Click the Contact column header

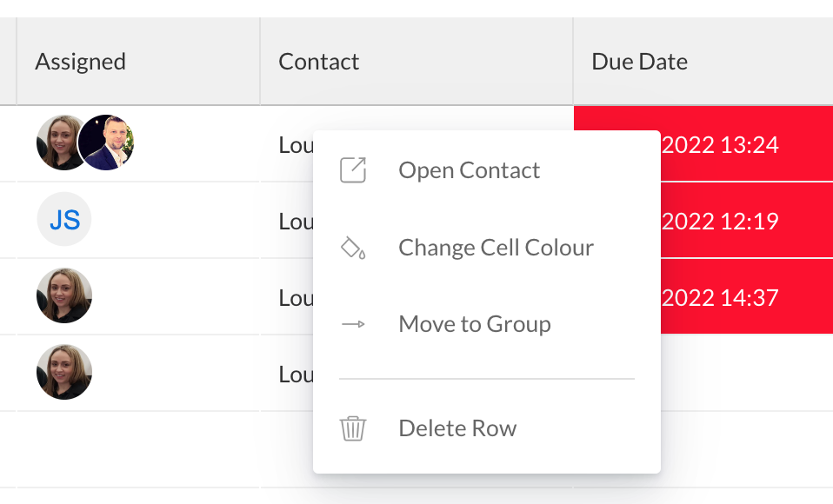pos(318,61)
